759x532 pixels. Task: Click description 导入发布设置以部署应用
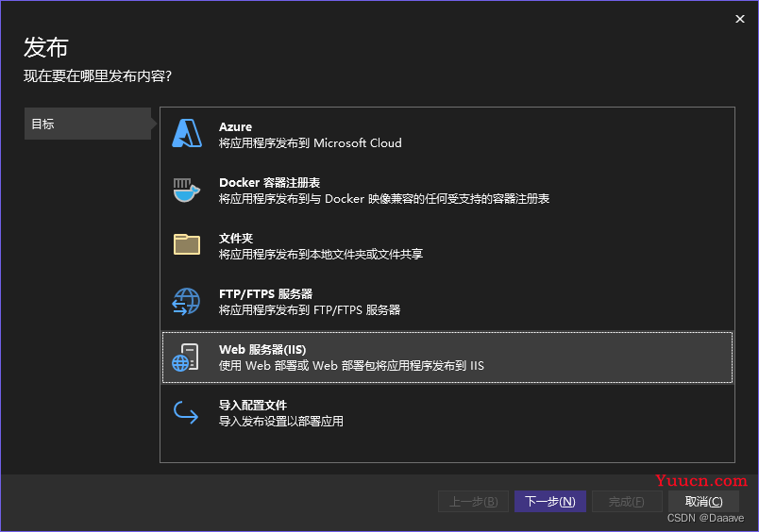click(x=280, y=422)
